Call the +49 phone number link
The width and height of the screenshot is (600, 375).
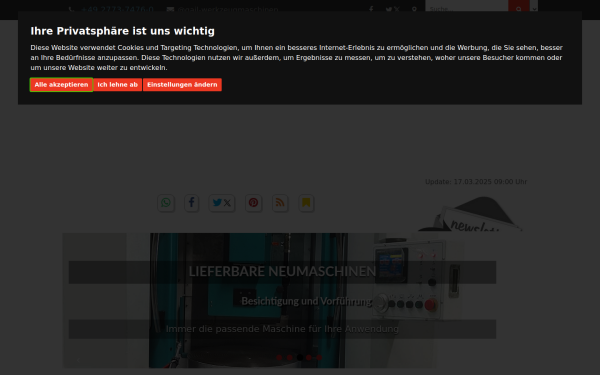click(x=117, y=9)
